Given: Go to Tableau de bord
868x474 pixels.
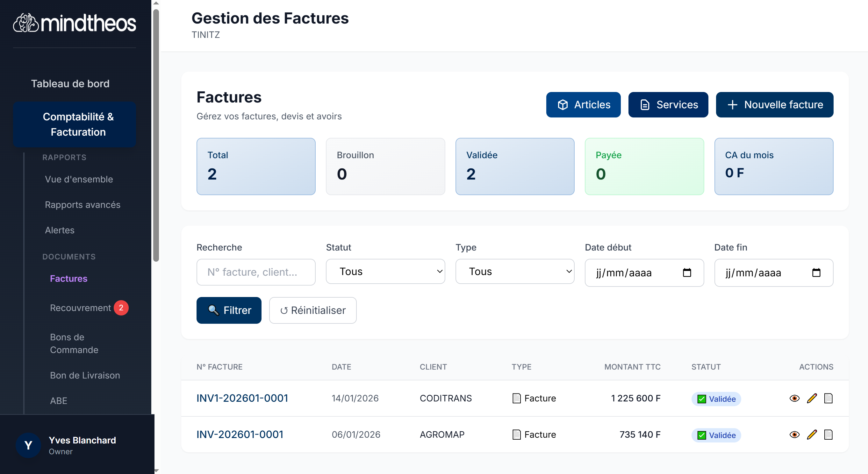Looking at the screenshot, I should (70, 83).
